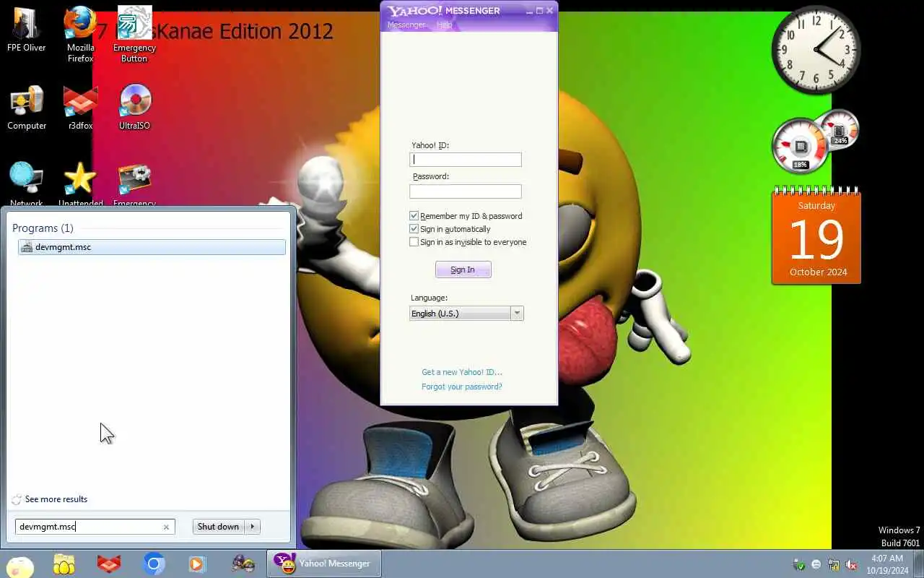The width and height of the screenshot is (924, 578).
Task: Click the Yahoo! ID input field
Action: (x=466, y=160)
